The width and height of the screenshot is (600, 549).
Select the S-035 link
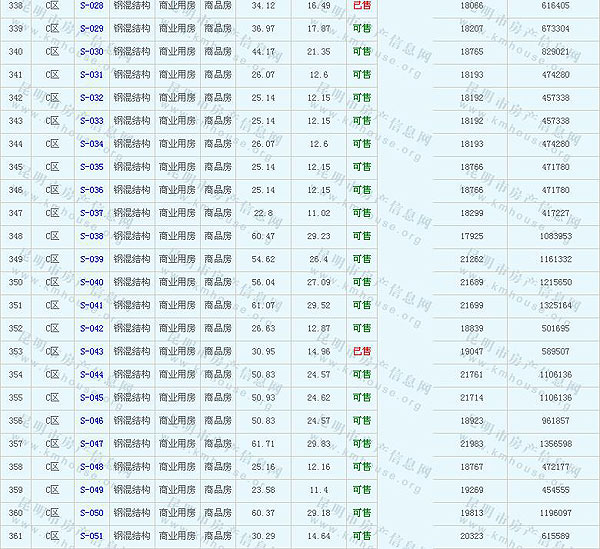(x=90, y=167)
